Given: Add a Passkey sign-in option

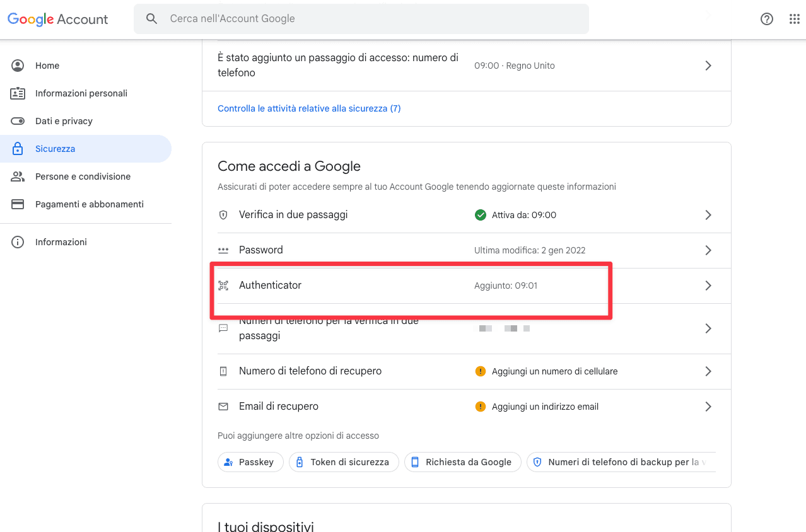Looking at the screenshot, I should [x=250, y=462].
